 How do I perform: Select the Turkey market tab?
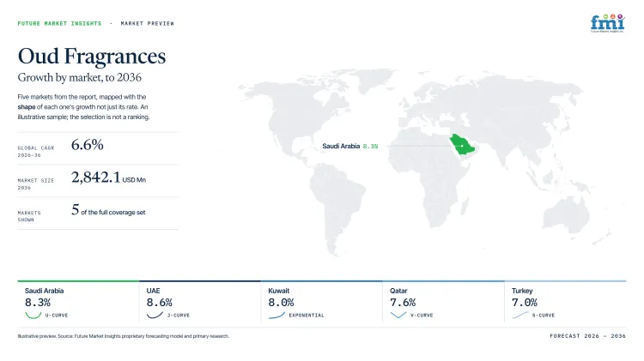[566, 302]
